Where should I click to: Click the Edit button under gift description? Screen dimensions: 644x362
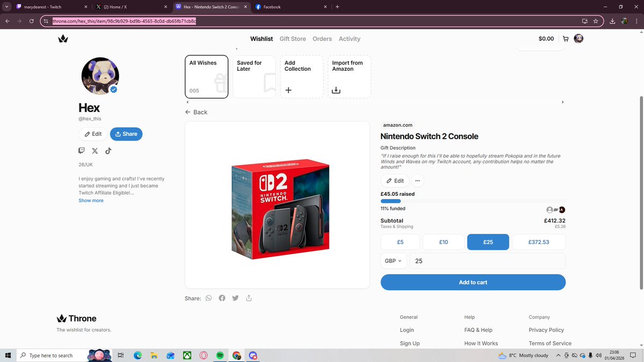point(394,181)
